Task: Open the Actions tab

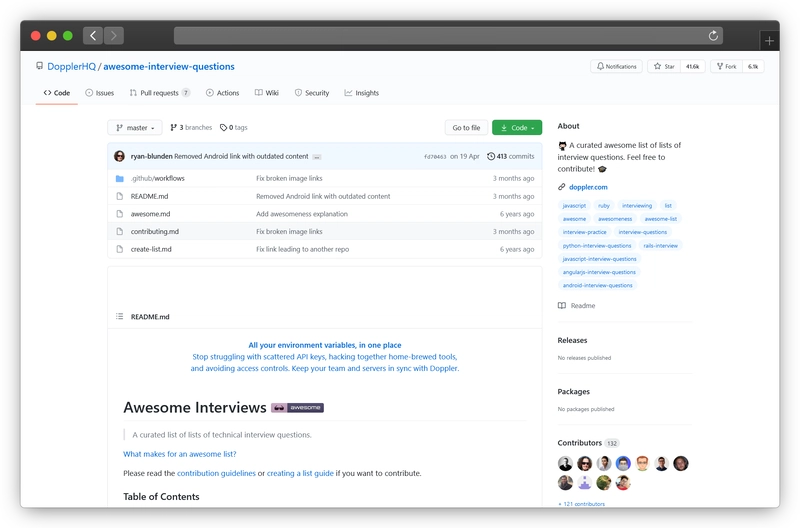Action: [x=222, y=93]
